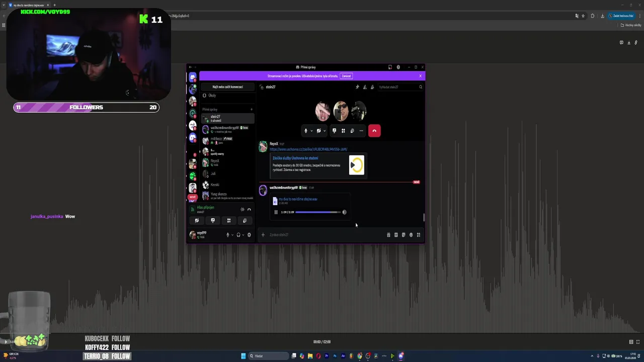Viewport: 644px width, 362px height.
Task: Open apps launcher in message bar
Action: tap(419, 235)
